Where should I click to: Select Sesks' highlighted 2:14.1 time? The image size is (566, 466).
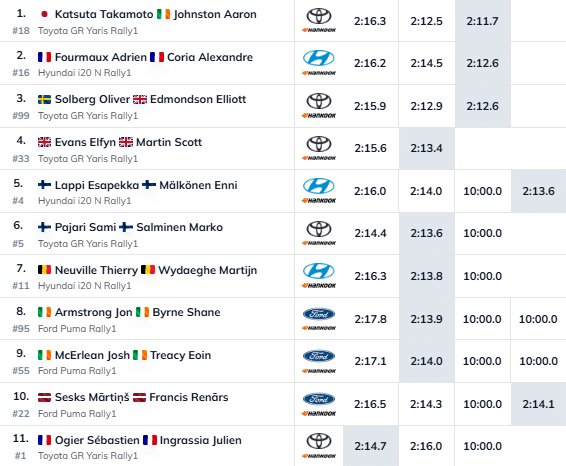click(538, 404)
